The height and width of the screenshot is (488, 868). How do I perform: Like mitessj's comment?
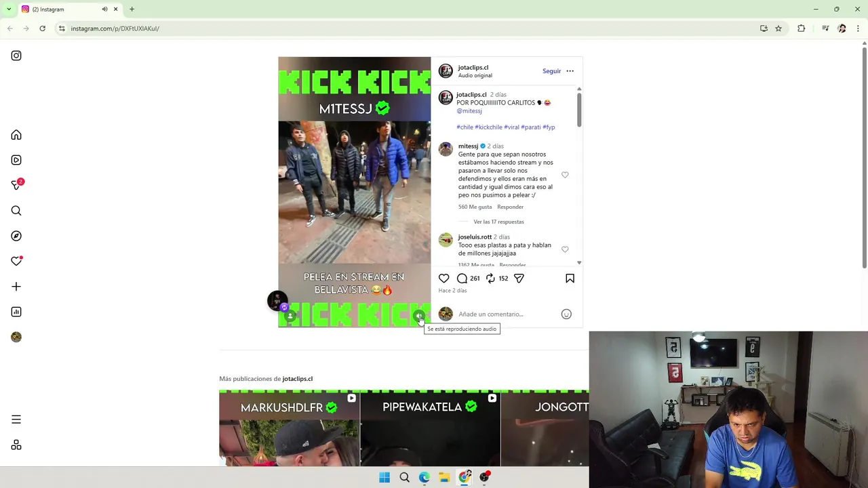(x=565, y=175)
